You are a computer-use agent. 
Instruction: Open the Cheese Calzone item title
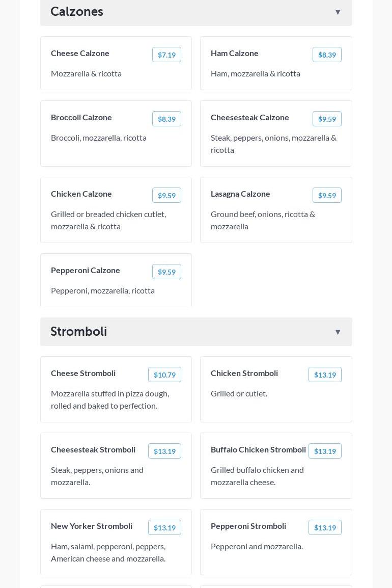pyautogui.click(x=80, y=53)
